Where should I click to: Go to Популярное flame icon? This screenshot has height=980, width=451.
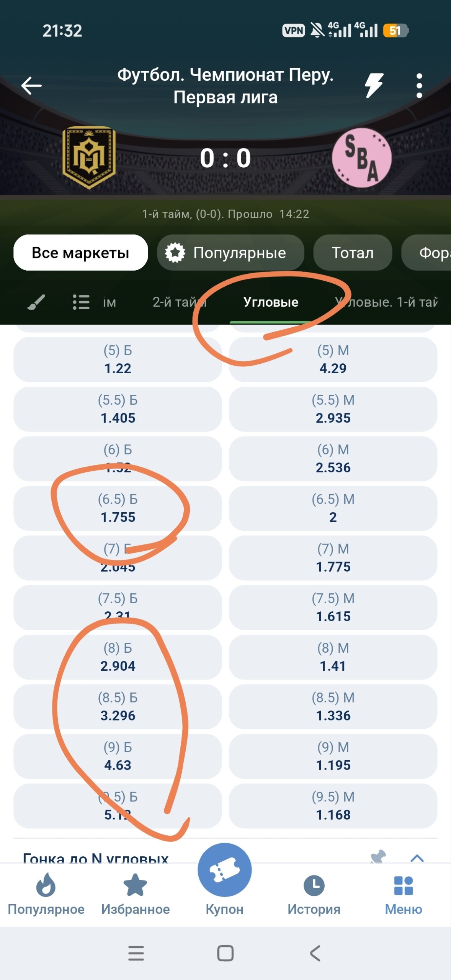46,885
